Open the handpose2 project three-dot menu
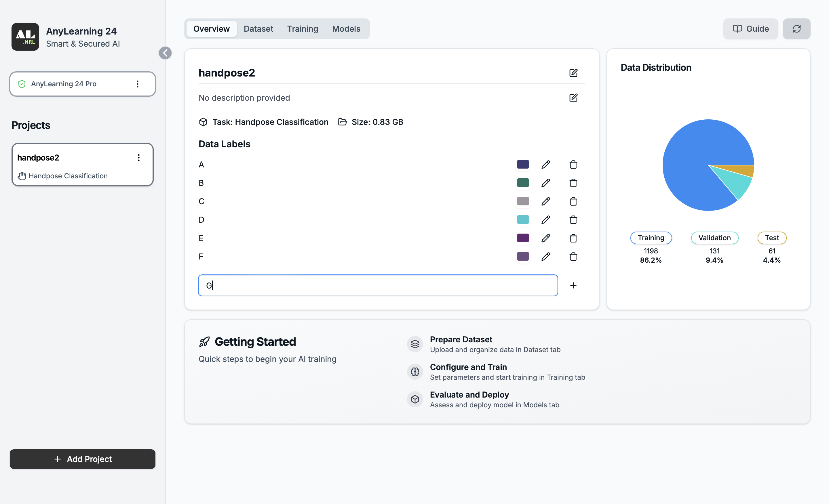829x504 pixels. point(139,158)
